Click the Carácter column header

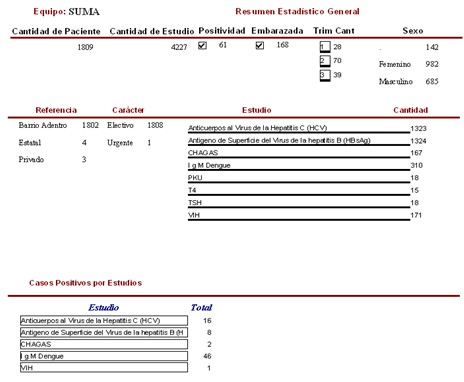(x=128, y=110)
